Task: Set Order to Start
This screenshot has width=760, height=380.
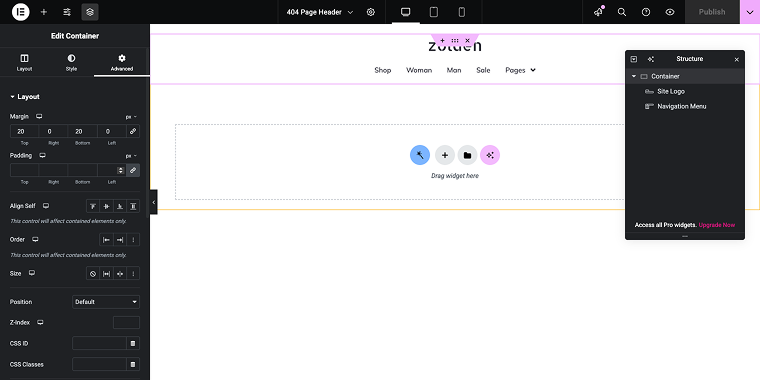Action: pos(106,239)
